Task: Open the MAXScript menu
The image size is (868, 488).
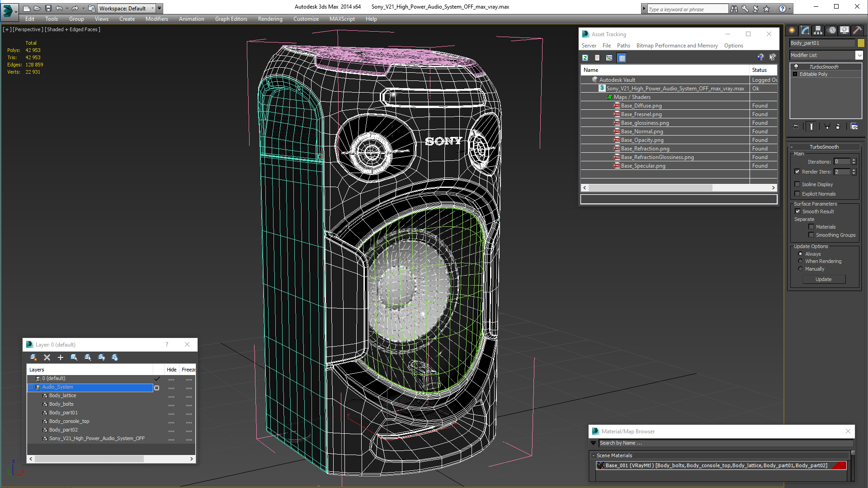Action: [x=342, y=19]
